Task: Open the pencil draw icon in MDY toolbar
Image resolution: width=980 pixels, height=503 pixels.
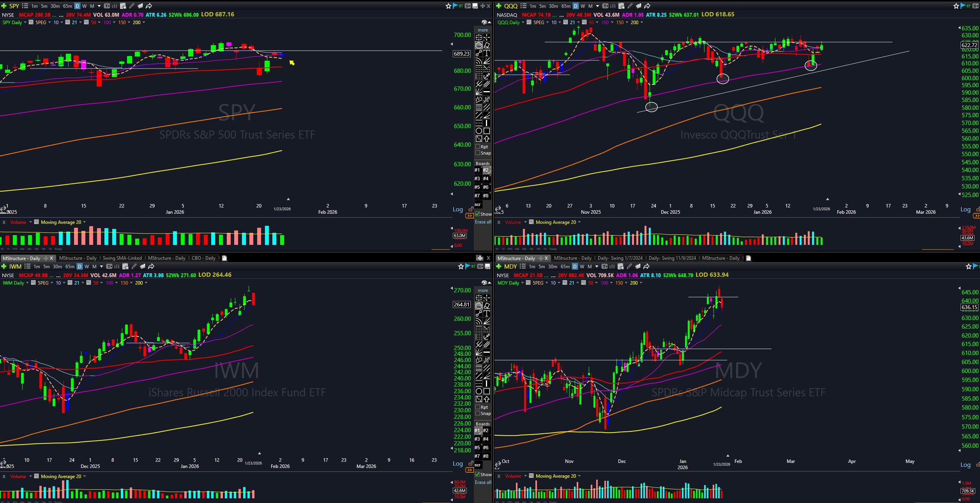Action: (x=629, y=266)
